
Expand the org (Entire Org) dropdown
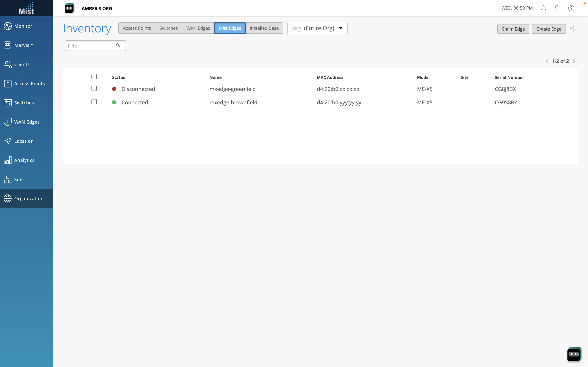click(317, 28)
